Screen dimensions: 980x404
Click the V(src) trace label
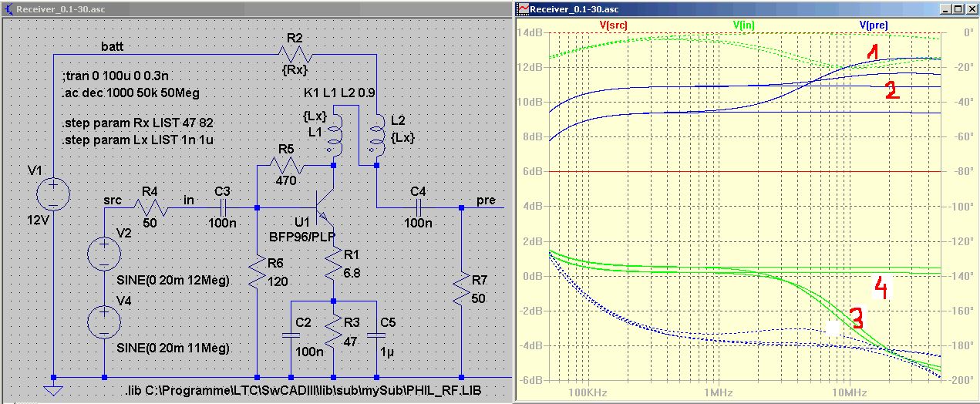coord(613,25)
